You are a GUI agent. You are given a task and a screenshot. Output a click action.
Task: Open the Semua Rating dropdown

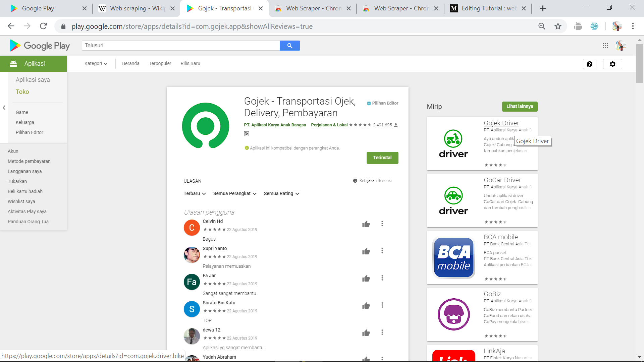click(281, 193)
